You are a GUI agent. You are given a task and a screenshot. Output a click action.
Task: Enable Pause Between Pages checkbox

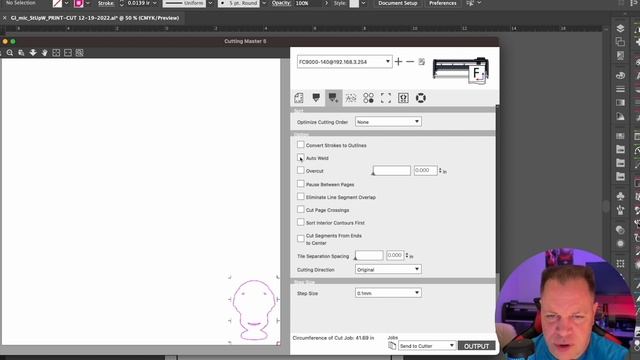click(x=301, y=184)
